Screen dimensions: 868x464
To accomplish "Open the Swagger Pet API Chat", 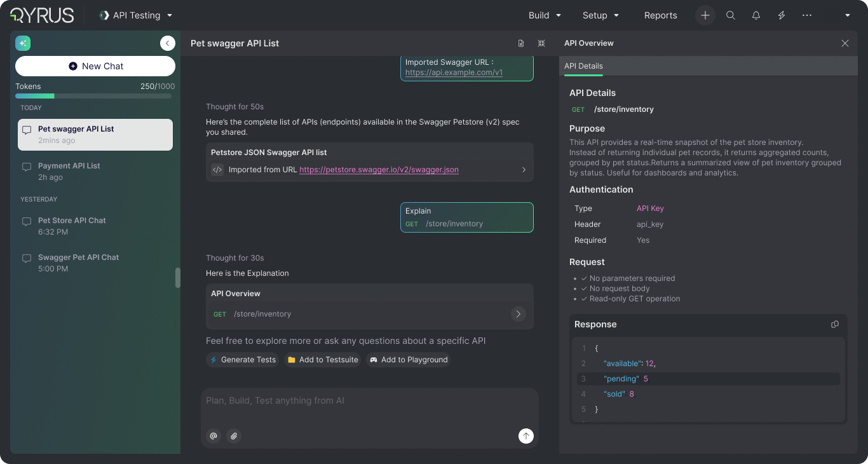I will pos(95,263).
